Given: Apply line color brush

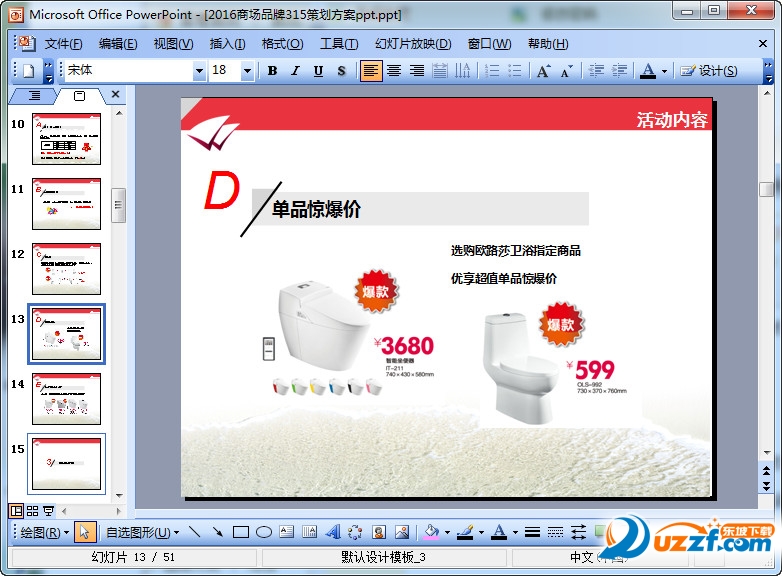Looking at the screenshot, I should tap(465, 533).
